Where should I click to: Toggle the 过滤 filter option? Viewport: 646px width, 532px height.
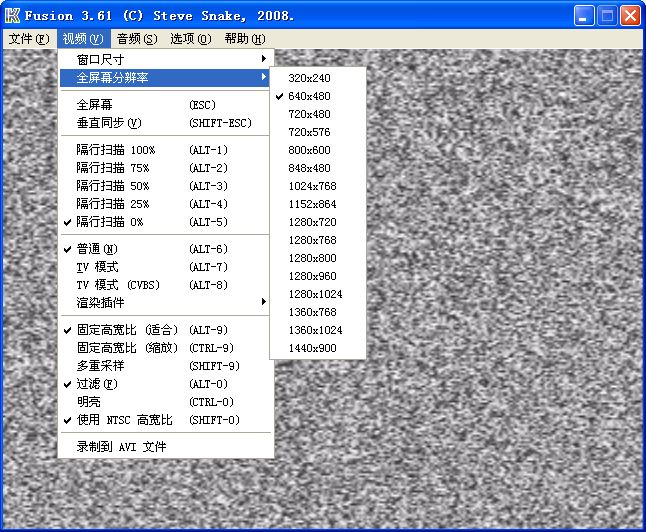(x=98, y=384)
